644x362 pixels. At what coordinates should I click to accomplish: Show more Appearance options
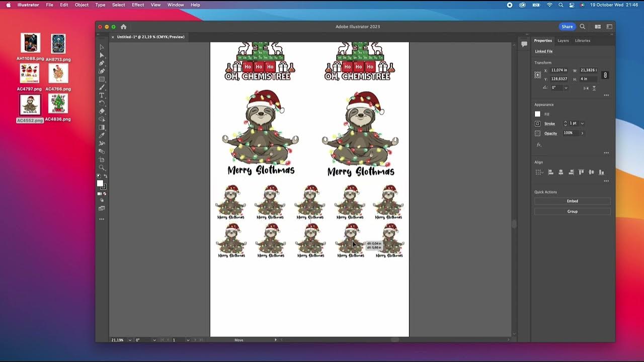(606, 153)
